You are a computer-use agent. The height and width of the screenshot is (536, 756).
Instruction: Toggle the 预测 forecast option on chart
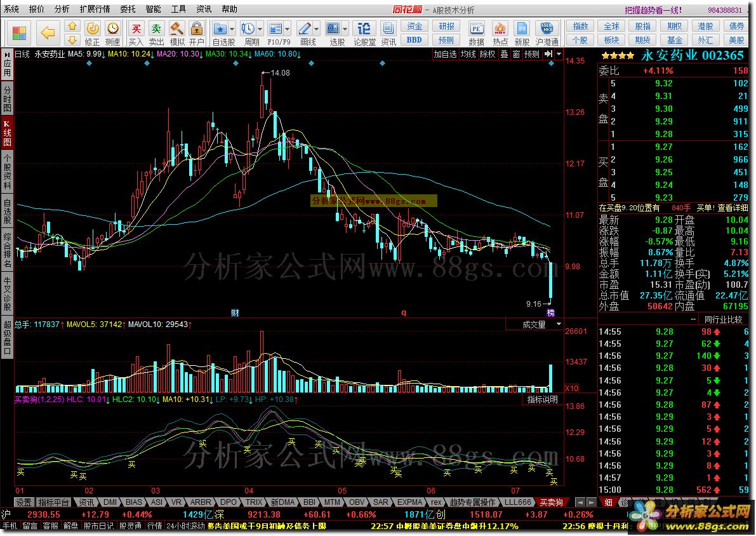point(532,54)
